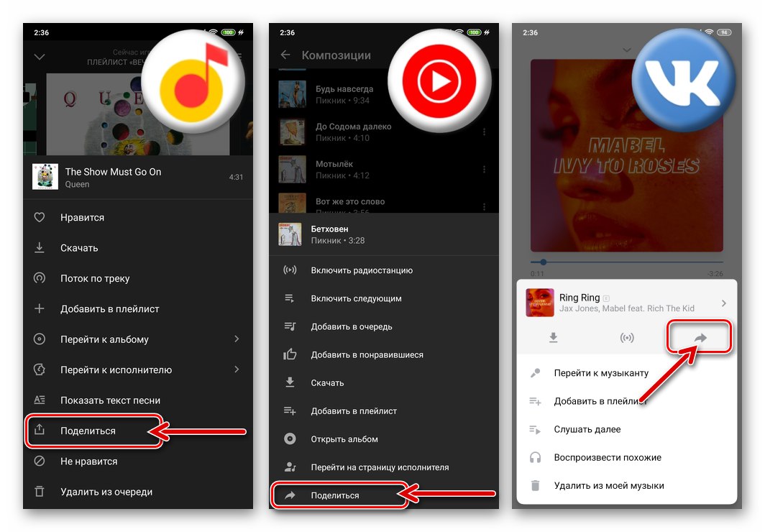
Task: Collapse the Yandex Music player with down chevron
Action: (x=40, y=57)
